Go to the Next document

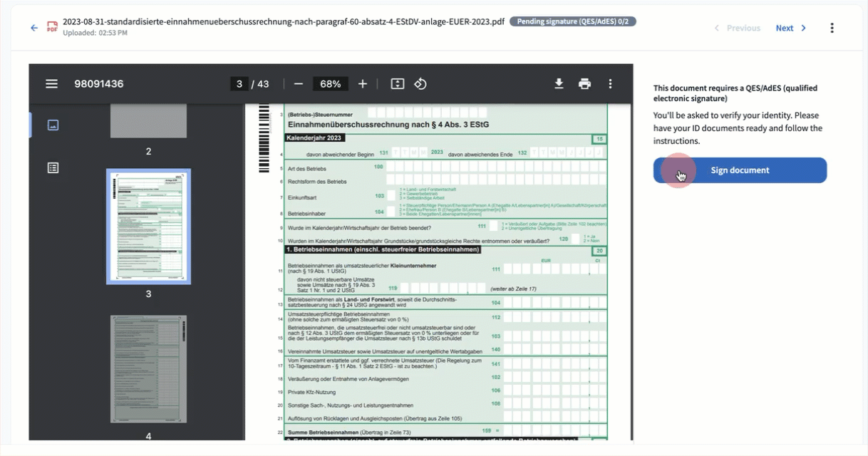tap(791, 28)
